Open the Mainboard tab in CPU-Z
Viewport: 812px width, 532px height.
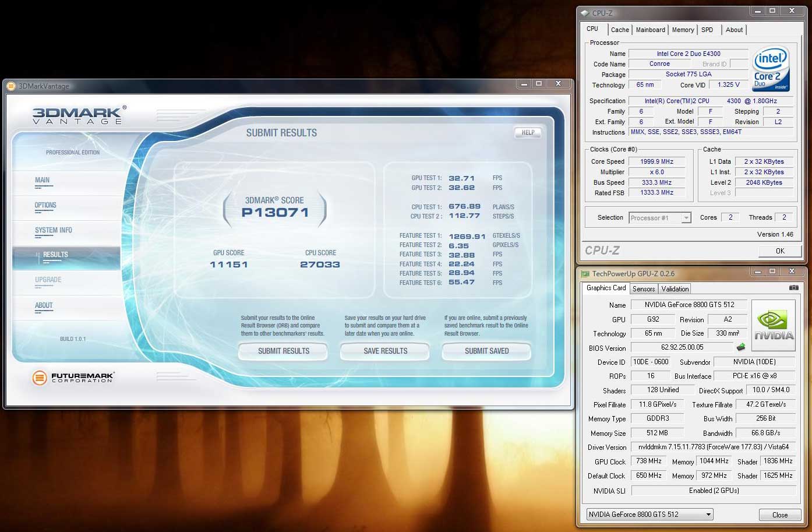pyautogui.click(x=650, y=30)
